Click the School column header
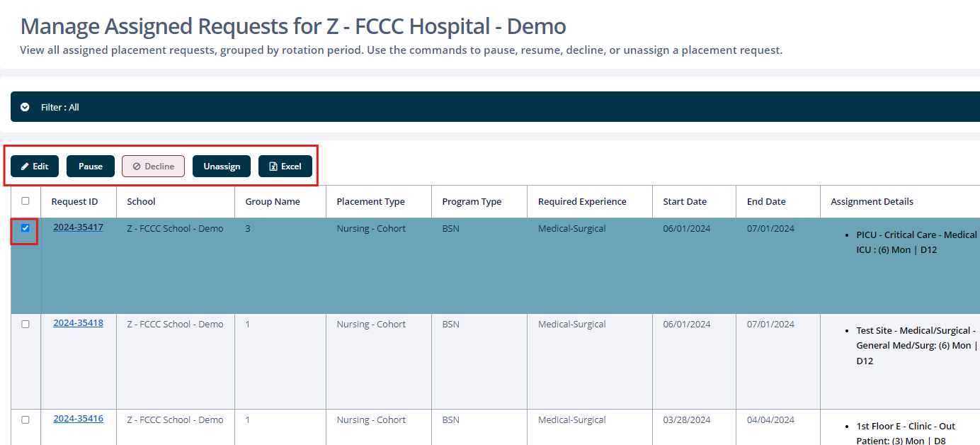This screenshot has width=980, height=445. point(141,201)
